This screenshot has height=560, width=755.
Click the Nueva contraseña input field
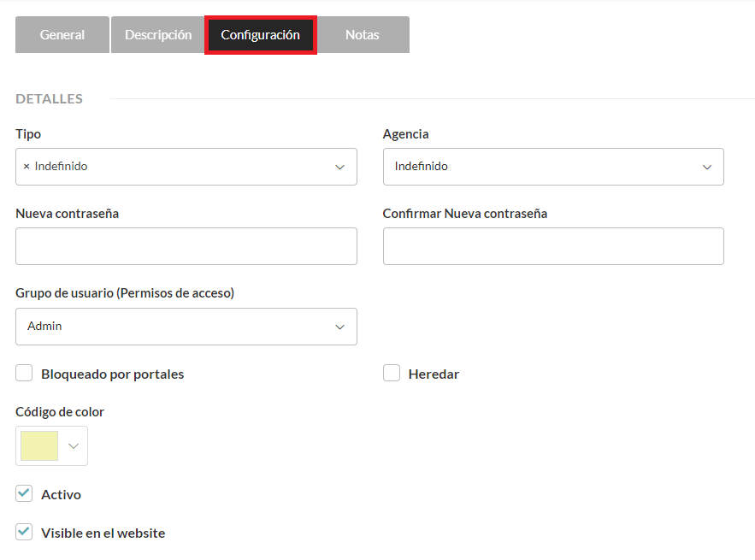click(186, 246)
